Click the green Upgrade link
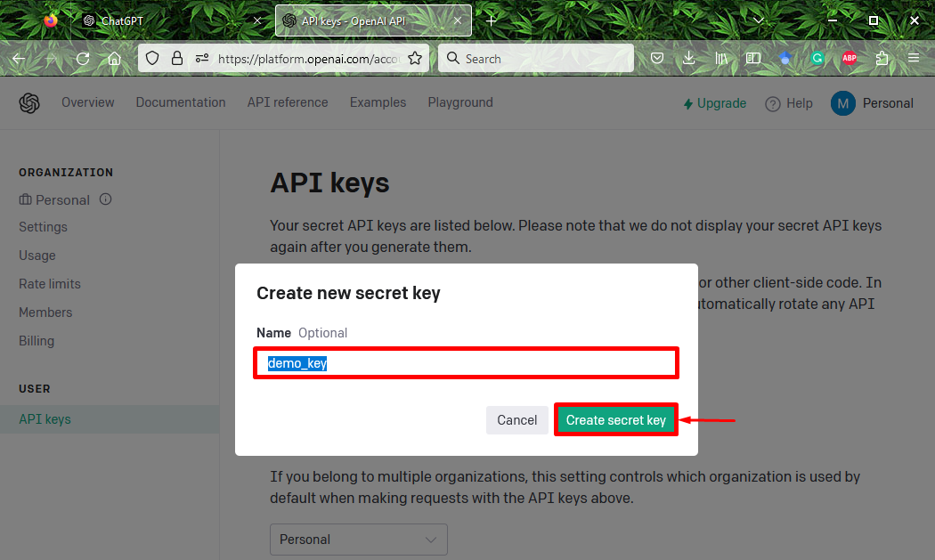935x560 pixels. [x=714, y=104]
